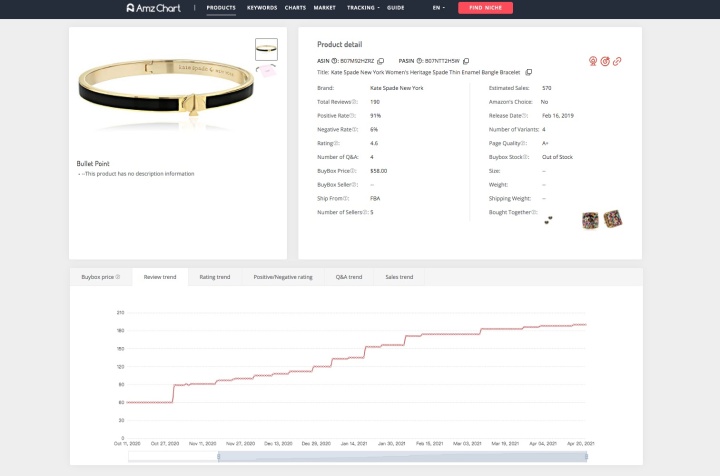Image resolution: width=720 pixels, height=476 pixels.
Task: Click the brand value Kate Spade New York
Action: coord(397,88)
